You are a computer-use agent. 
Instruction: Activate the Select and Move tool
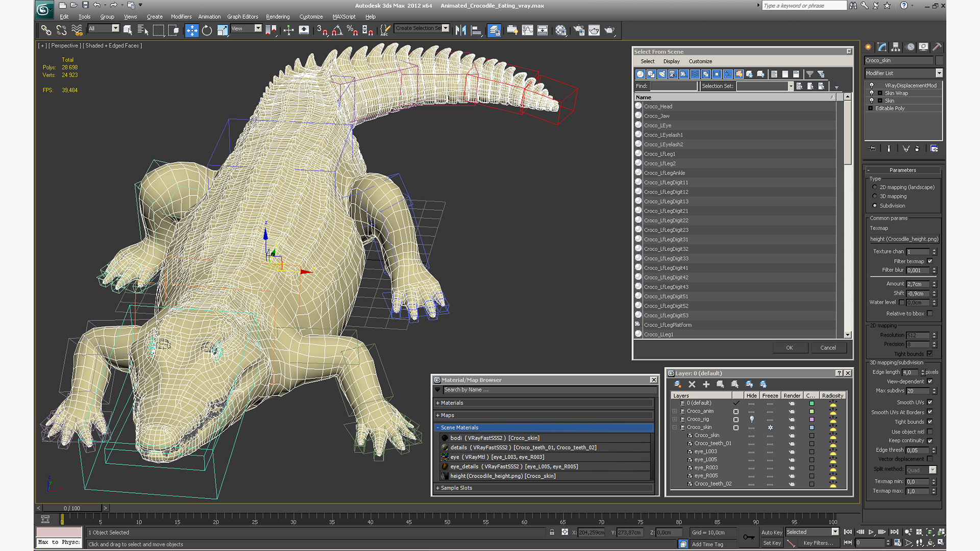tap(191, 30)
